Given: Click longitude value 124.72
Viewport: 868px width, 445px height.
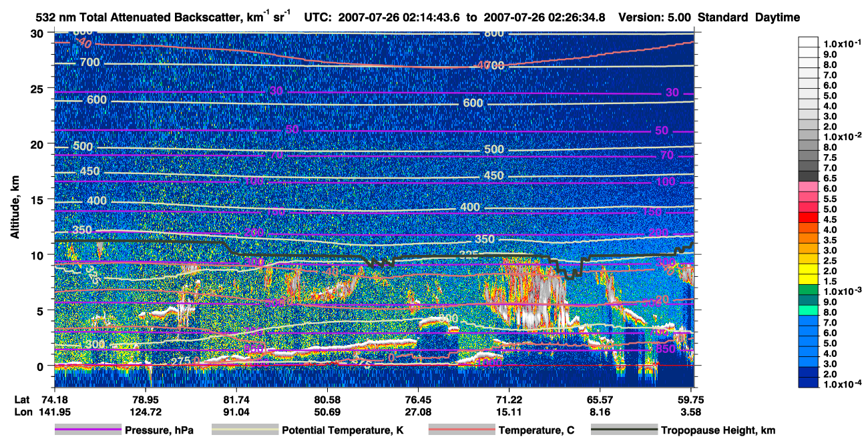Looking at the screenshot, I should coord(146,412).
